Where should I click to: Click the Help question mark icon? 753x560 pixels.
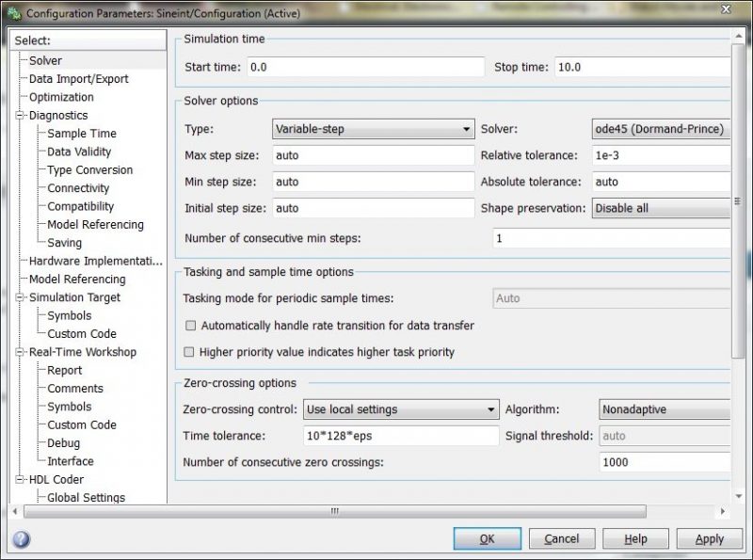point(20,538)
